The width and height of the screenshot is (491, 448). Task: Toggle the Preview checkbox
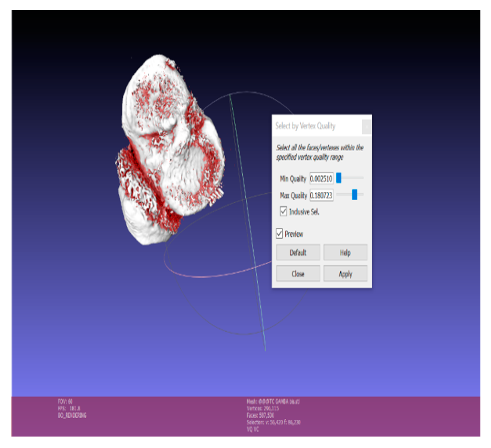click(279, 233)
